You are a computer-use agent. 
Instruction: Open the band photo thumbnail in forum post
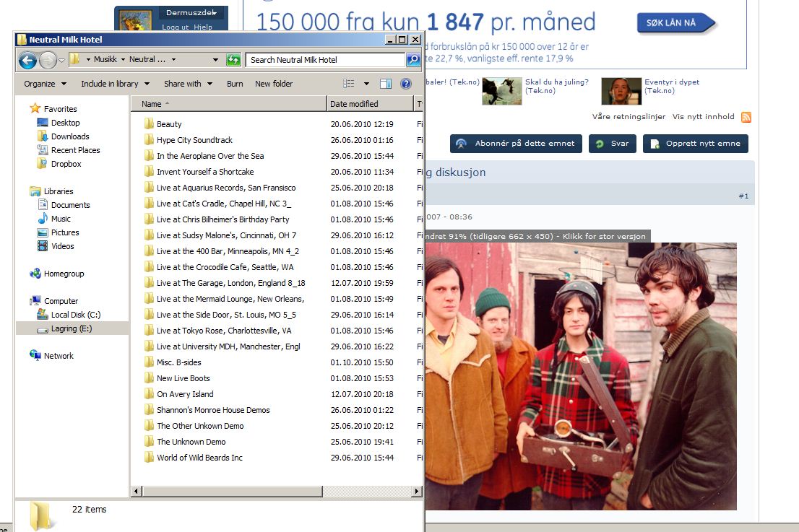(581, 376)
